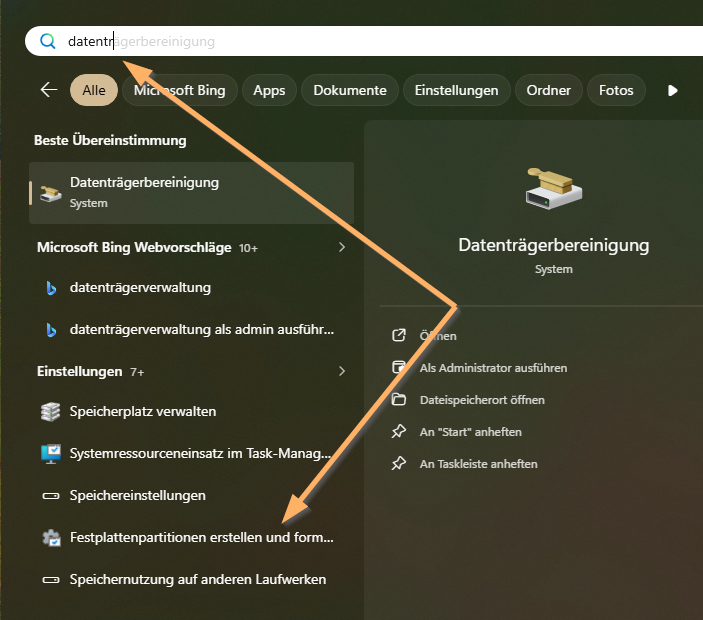Expand Microsoft Bing Webvorschläge chevron
This screenshot has width=703, height=620.
(342, 247)
